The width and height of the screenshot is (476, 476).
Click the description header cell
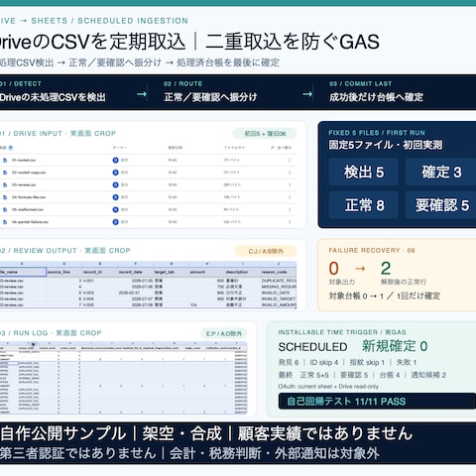tap(242, 272)
